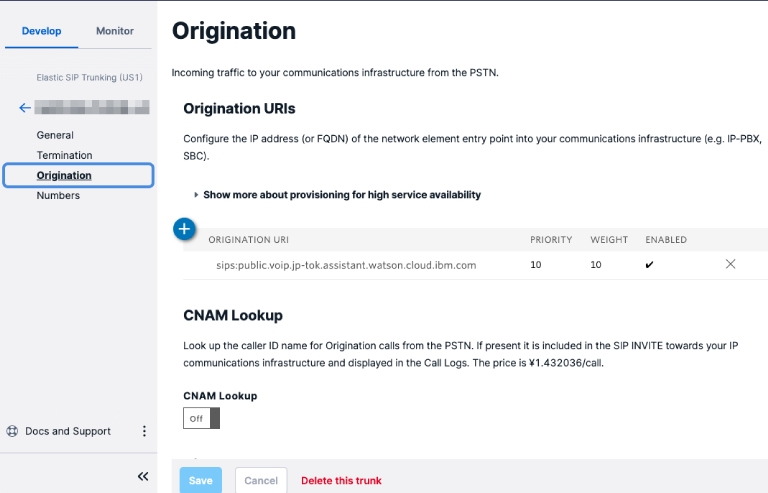Image resolution: width=768 pixels, height=493 pixels.
Task: Switch to the Develop tab
Action: 42,31
